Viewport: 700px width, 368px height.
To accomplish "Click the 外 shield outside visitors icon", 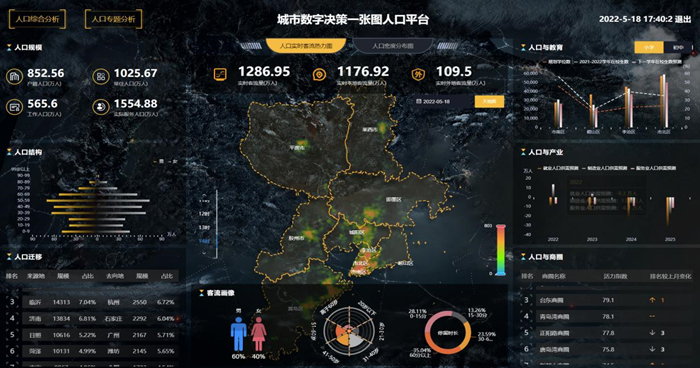I will pyautogui.click(x=418, y=75).
